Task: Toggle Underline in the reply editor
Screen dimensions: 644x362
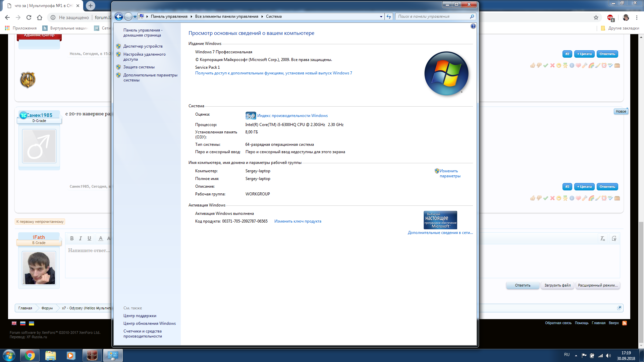Action: (x=89, y=238)
